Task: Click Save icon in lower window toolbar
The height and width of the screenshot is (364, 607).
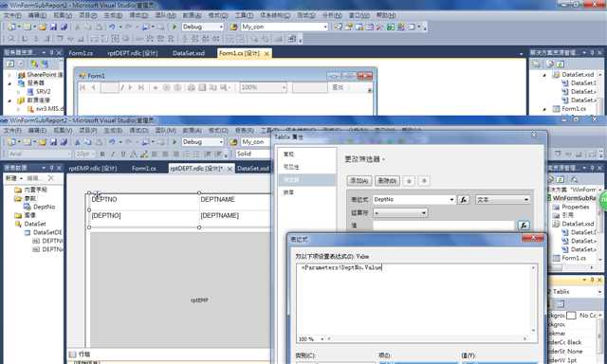Action: [53, 142]
